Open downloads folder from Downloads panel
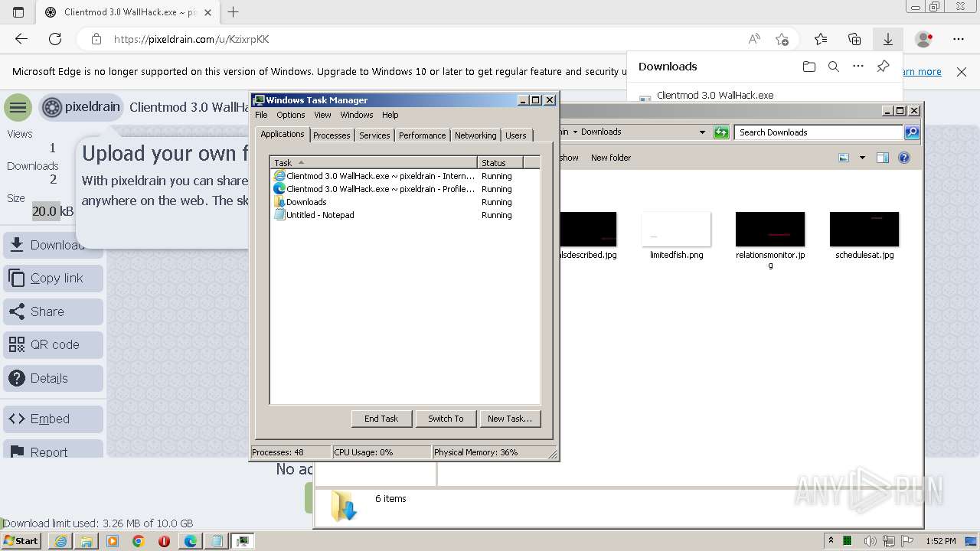Image resolution: width=980 pixels, height=551 pixels. click(x=809, y=67)
